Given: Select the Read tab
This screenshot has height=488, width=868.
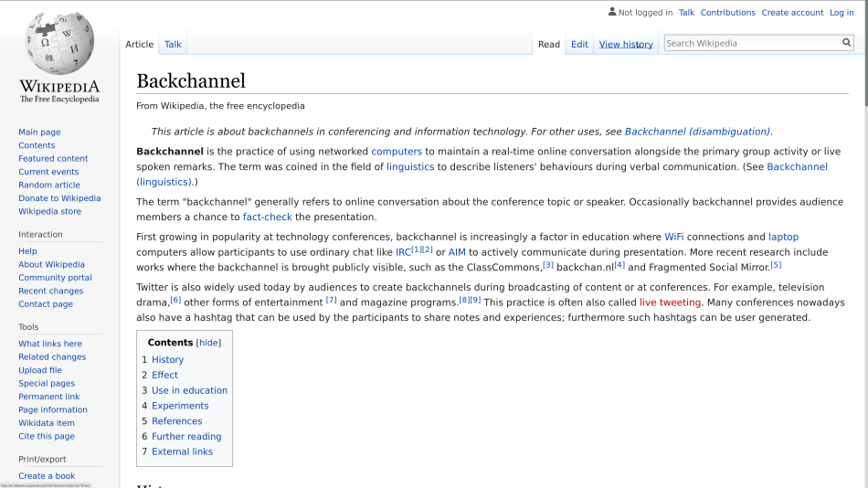Looking at the screenshot, I should click(549, 44).
